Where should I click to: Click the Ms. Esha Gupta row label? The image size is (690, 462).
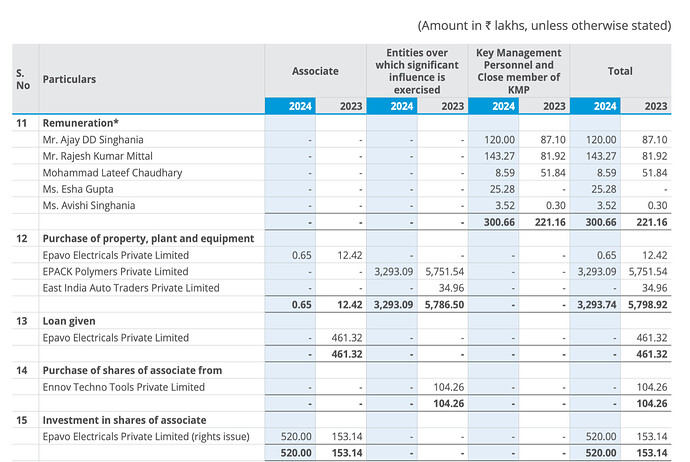pyautogui.click(x=78, y=189)
